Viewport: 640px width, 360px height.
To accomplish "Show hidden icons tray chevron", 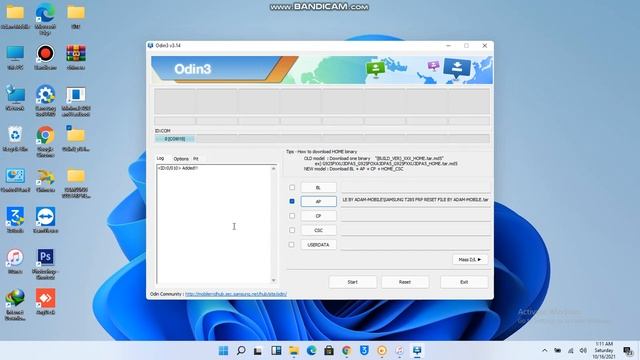I will point(544,351).
